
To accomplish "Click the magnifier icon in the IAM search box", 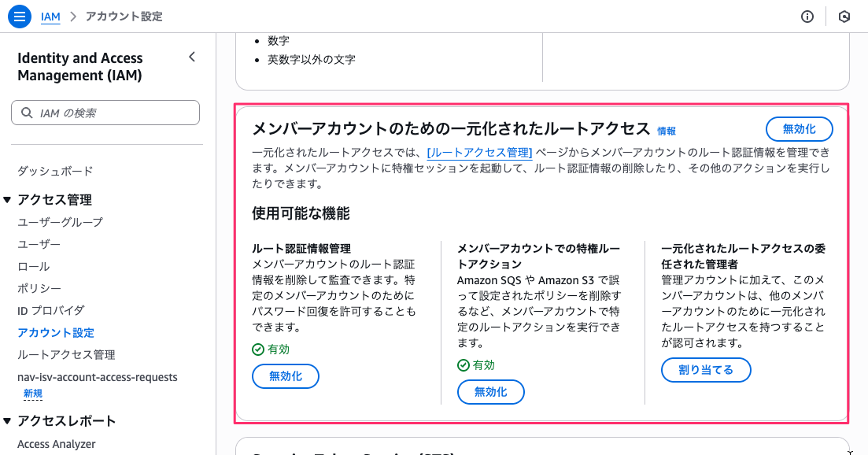I will coord(26,112).
